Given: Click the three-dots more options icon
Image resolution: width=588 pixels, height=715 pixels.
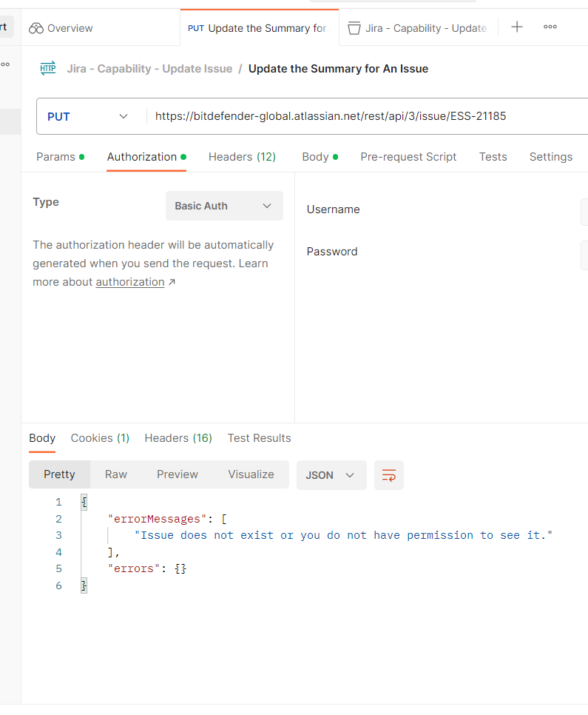Looking at the screenshot, I should coord(550,27).
